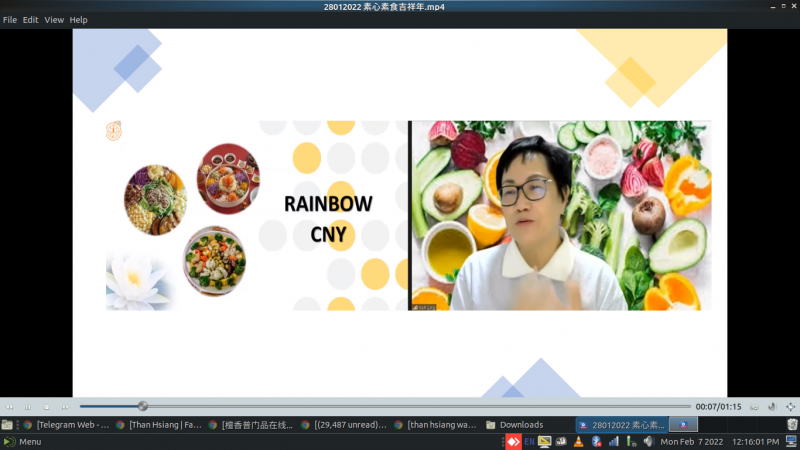Skip to previous track in player
This screenshot has width=800, height=450.
pyautogui.click(x=9, y=407)
